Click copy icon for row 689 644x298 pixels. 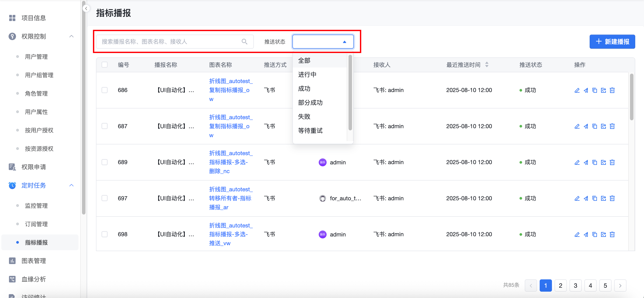(594, 163)
